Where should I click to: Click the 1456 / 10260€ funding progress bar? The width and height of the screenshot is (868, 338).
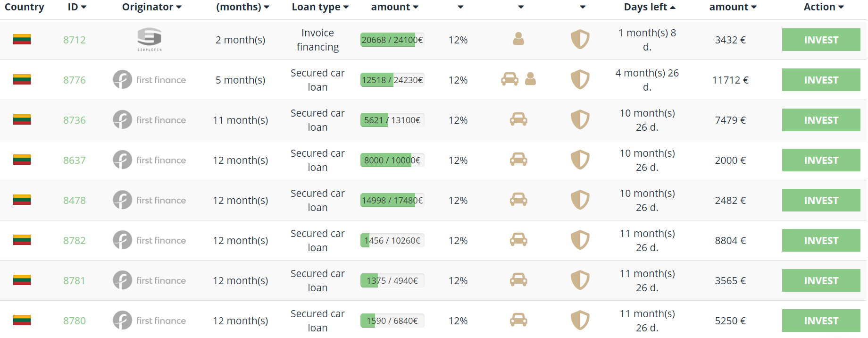pos(392,241)
